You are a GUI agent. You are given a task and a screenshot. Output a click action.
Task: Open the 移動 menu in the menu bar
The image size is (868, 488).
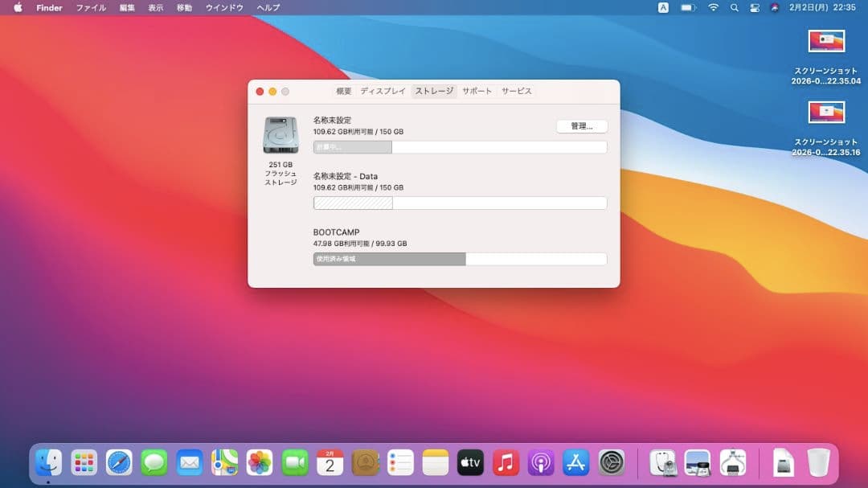click(183, 8)
